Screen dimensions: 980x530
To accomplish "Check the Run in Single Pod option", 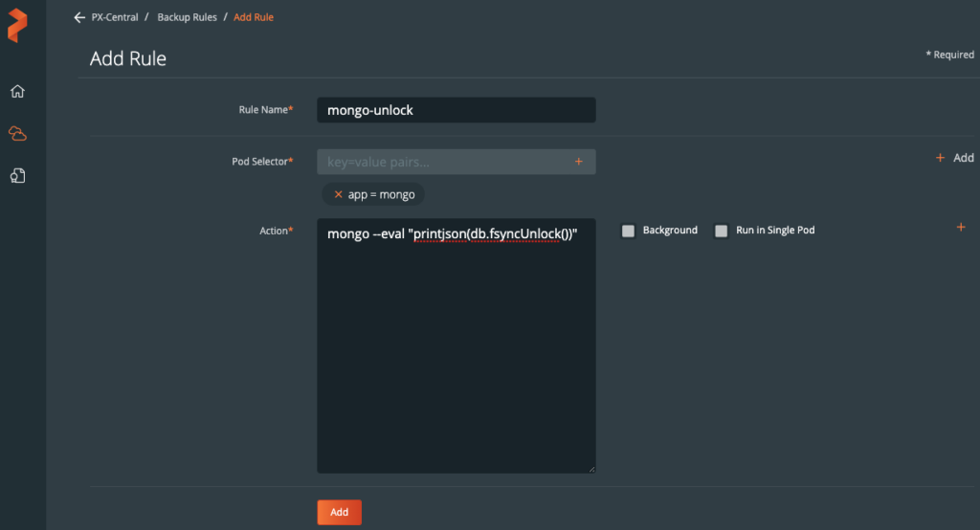I will (722, 231).
